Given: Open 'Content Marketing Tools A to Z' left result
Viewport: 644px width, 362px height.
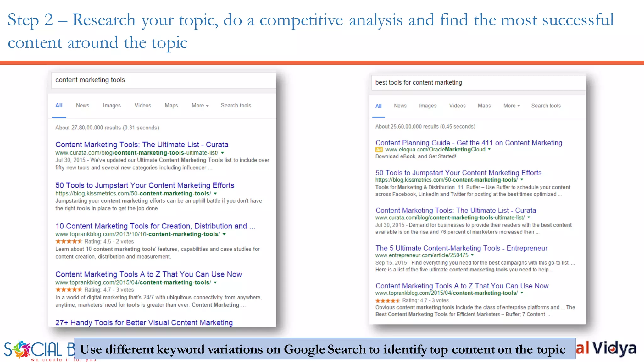Looking at the screenshot, I should pos(148,274).
